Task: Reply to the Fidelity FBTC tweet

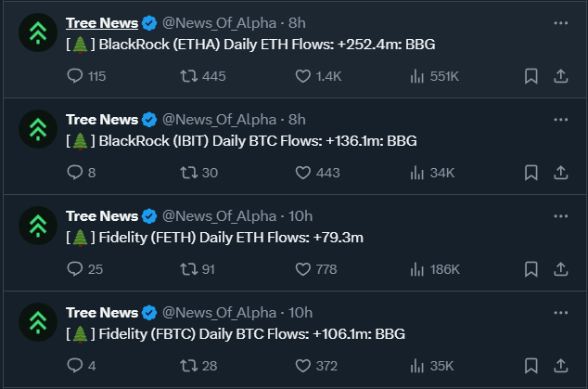Action: (x=82, y=366)
